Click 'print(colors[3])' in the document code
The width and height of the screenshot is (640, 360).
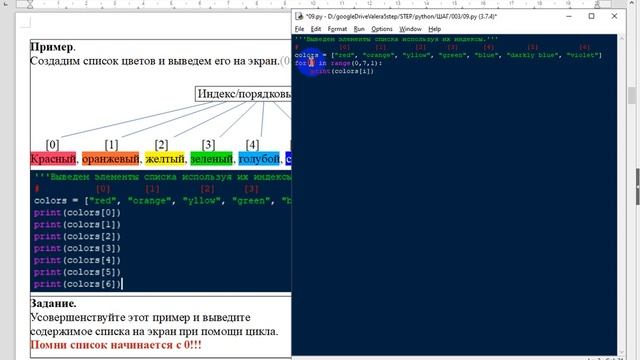pos(78,248)
